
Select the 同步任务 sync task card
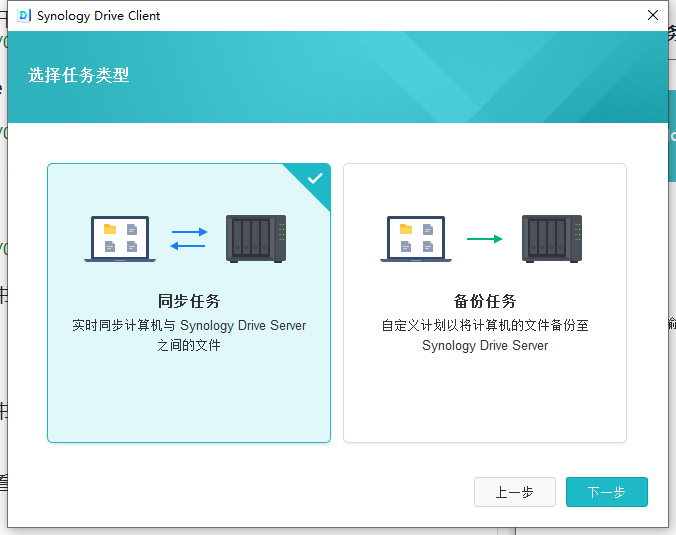click(x=189, y=303)
